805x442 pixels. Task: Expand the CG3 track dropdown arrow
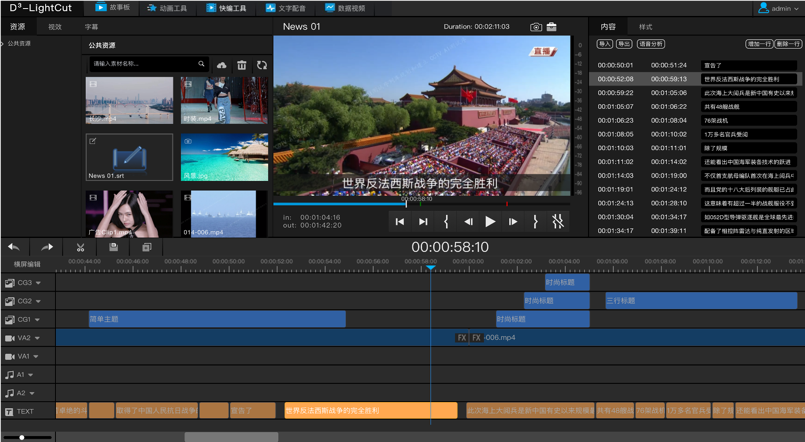[x=38, y=283]
